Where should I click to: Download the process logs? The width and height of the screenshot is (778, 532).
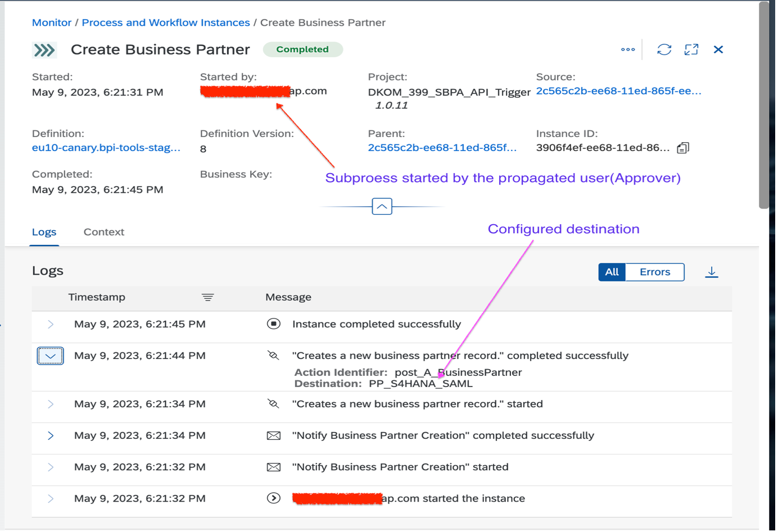[712, 272]
